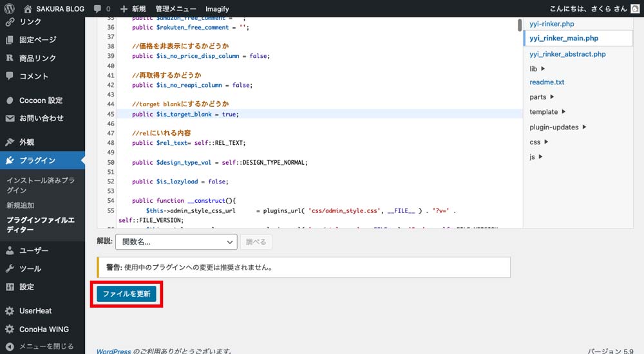Open the 関数名 lookup dropdown
The height and width of the screenshot is (354, 644).
176,242
